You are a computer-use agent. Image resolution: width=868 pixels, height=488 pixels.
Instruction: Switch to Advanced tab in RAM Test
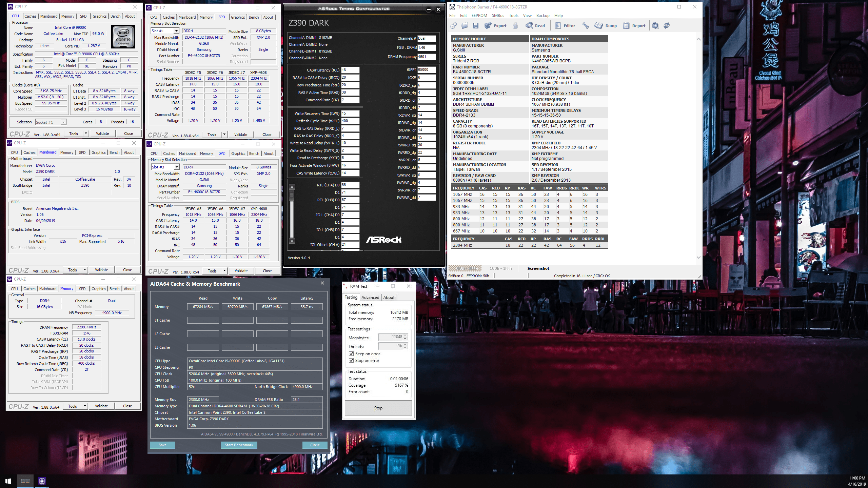click(370, 298)
